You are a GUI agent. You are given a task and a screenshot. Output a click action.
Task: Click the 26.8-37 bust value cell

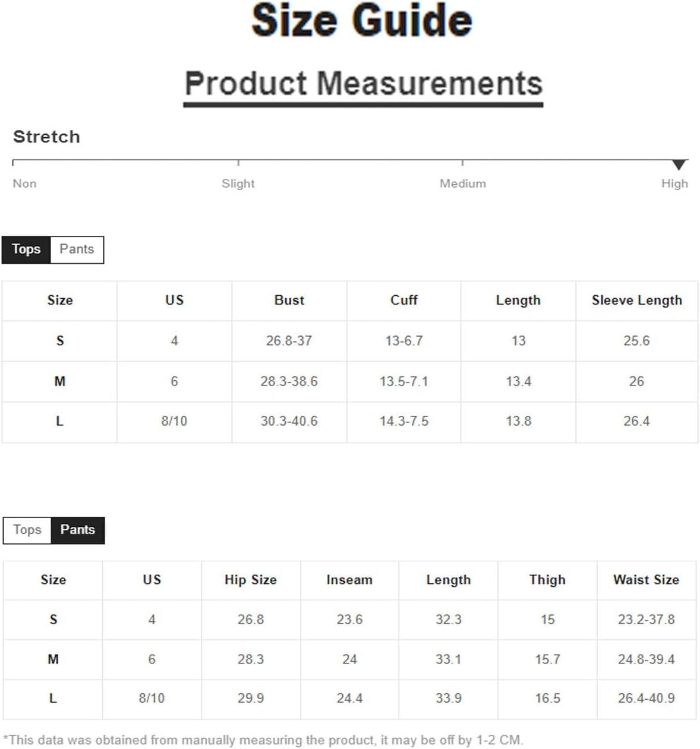coord(289,341)
